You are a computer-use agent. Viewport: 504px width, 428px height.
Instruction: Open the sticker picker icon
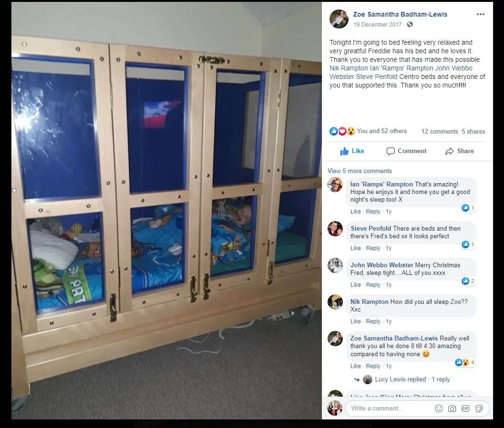479,409
